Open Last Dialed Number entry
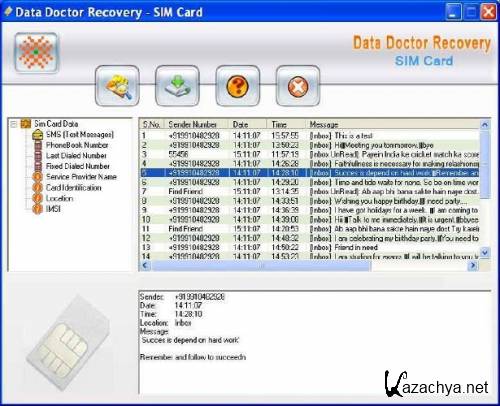The height and width of the screenshot is (406, 500). pyautogui.click(x=76, y=156)
